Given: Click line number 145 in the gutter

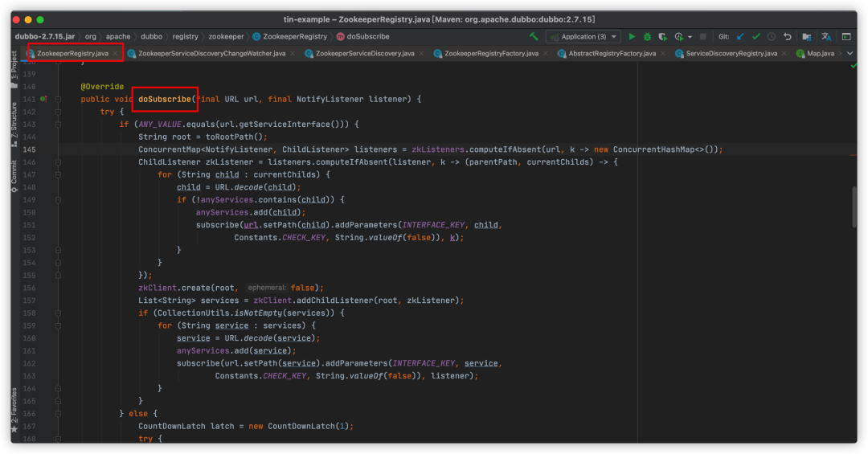Looking at the screenshot, I should pyautogui.click(x=29, y=149).
